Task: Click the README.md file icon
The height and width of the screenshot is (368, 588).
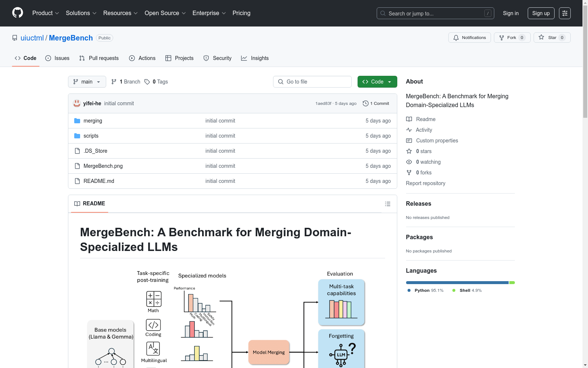Action: pos(77,181)
